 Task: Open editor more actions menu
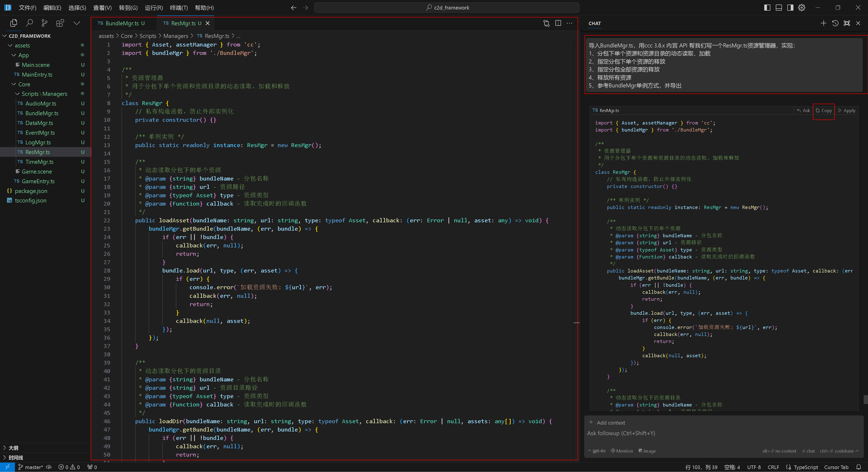tap(569, 23)
